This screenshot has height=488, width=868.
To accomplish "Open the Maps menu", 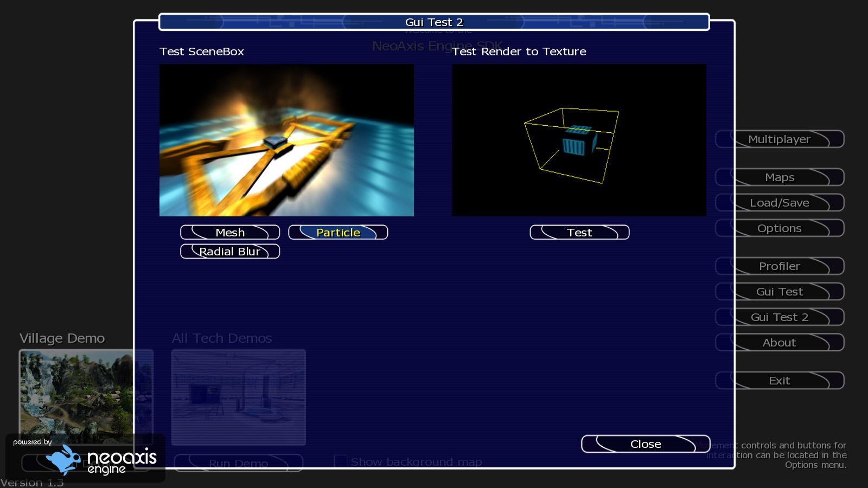I will tap(780, 177).
